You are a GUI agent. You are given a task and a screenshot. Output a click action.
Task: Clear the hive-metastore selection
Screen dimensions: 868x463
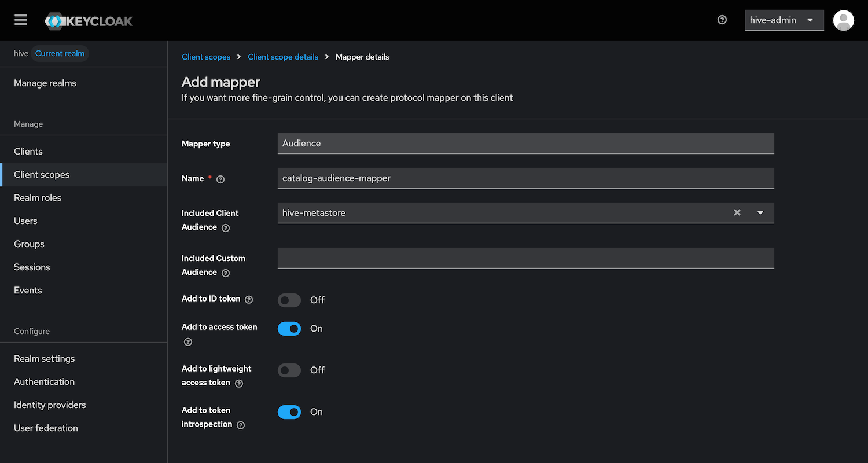[x=737, y=212]
